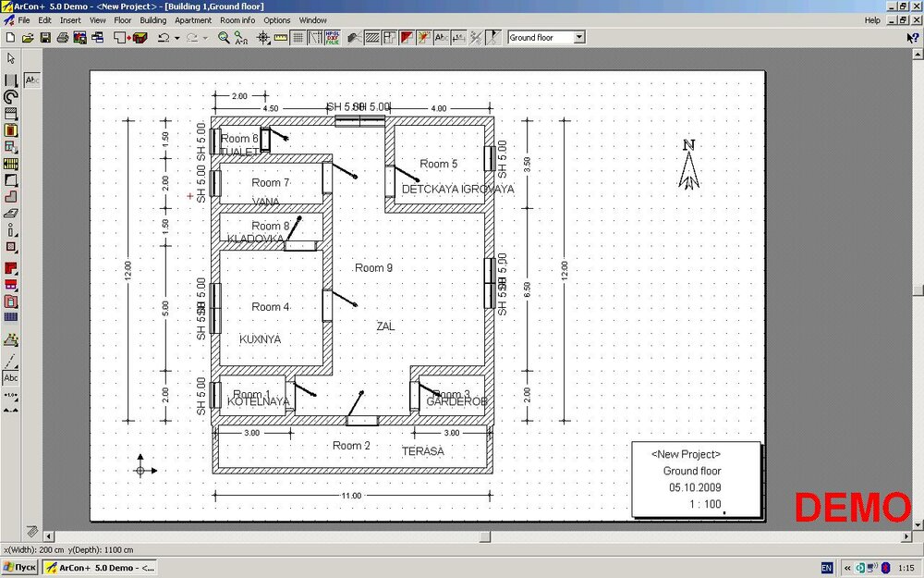Click the KUXNYA room label
The width and height of the screenshot is (924, 578).
point(260,339)
